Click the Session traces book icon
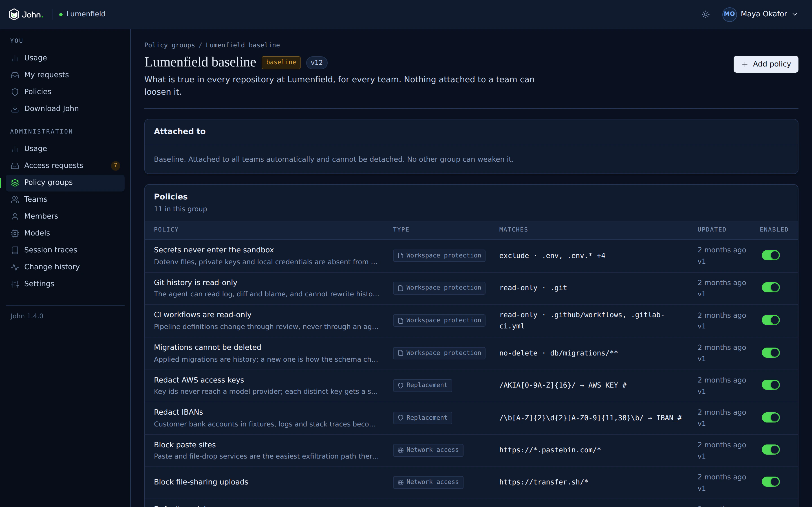Image resolution: width=812 pixels, height=507 pixels. (15, 250)
